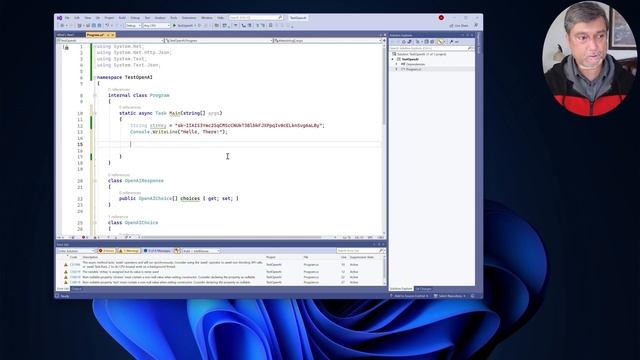Open the Main(string[] args) member dropdown
Viewport: 640px width, 360px height.
pos(328,41)
